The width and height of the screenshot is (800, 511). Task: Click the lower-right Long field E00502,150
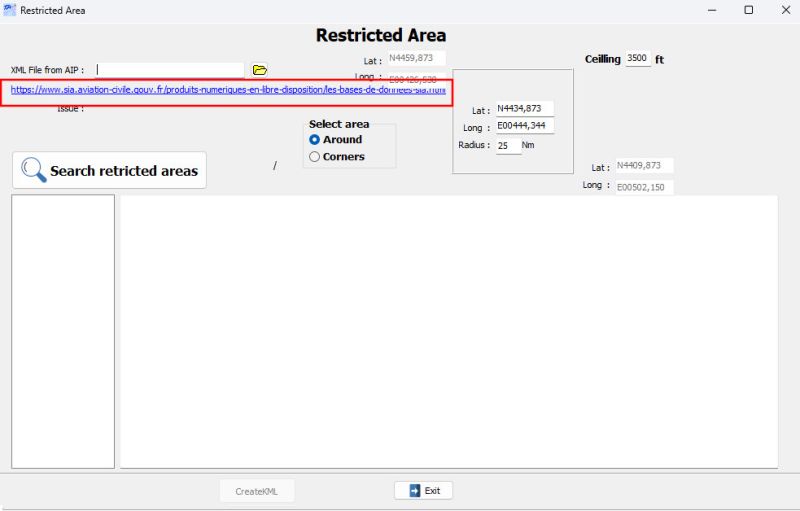[643, 187]
